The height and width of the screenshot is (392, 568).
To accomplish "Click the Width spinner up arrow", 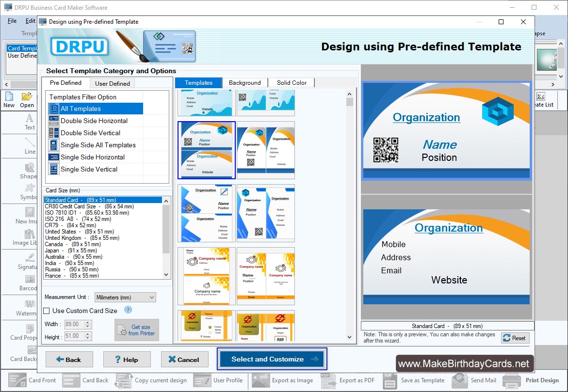I will [x=88, y=322].
